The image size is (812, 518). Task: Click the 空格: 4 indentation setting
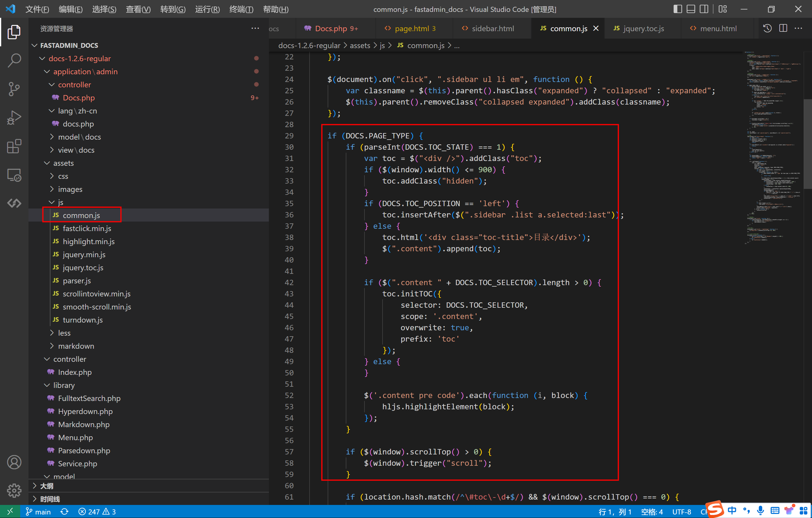point(652,511)
